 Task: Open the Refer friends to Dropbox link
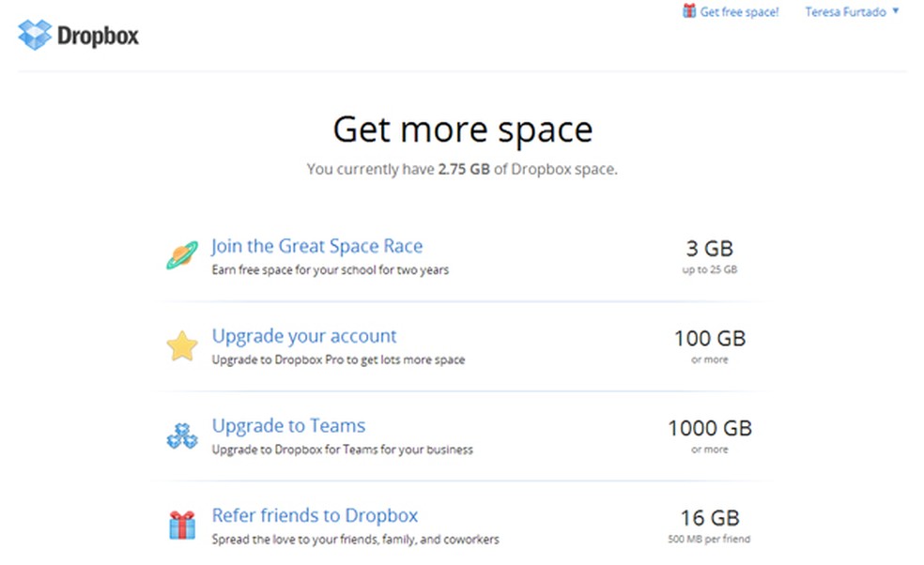(x=315, y=515)
